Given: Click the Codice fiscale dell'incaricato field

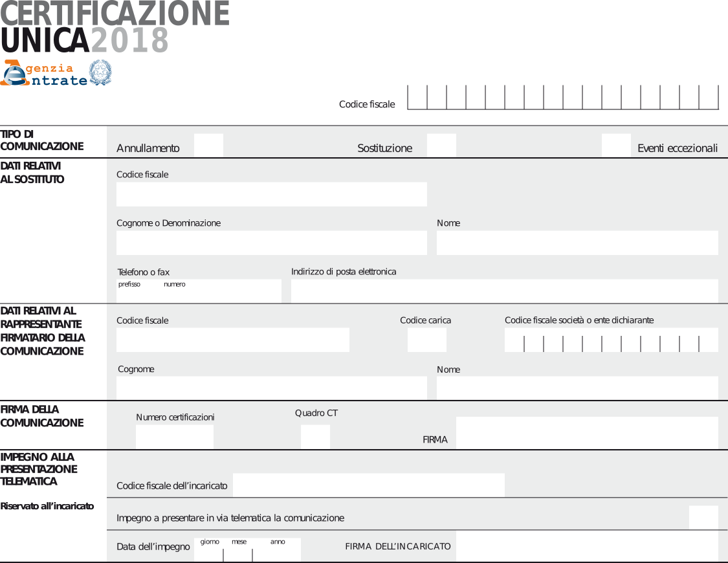Looking at the screenshot, I should point(368,485).
